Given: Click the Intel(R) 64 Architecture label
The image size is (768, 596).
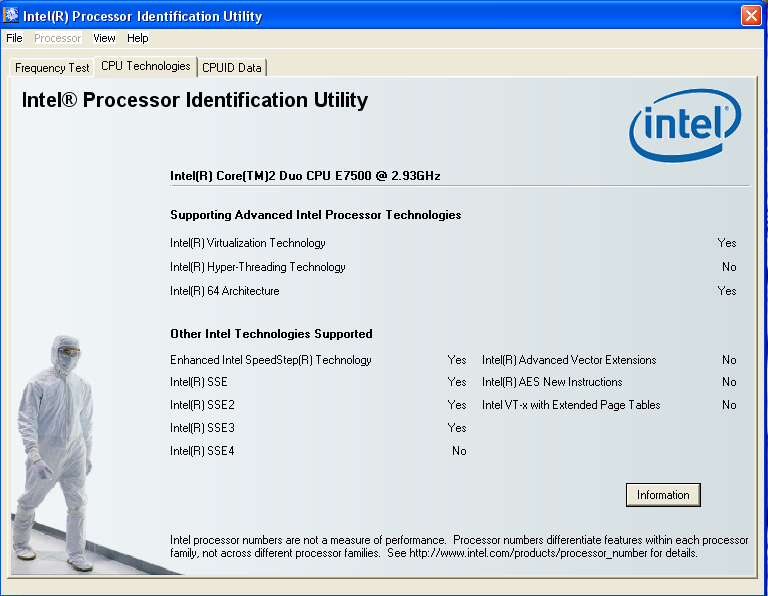Looking at the screenshot, I should 224,291.
